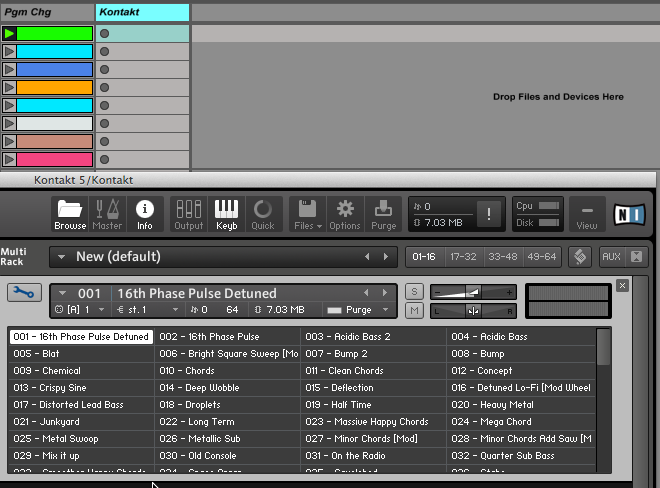Launch the dark blue clip
Image resolution: width=660 pixels, height=488 pixels.
(x=9, y=69)
